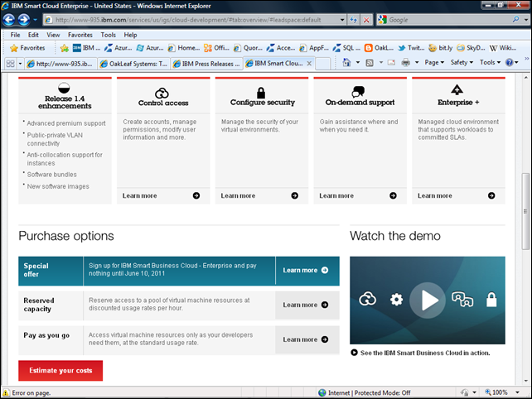The width and height of the screenshot is (532, 399).
Task: Open the RSS feeds icon
Action: [370, 62]
